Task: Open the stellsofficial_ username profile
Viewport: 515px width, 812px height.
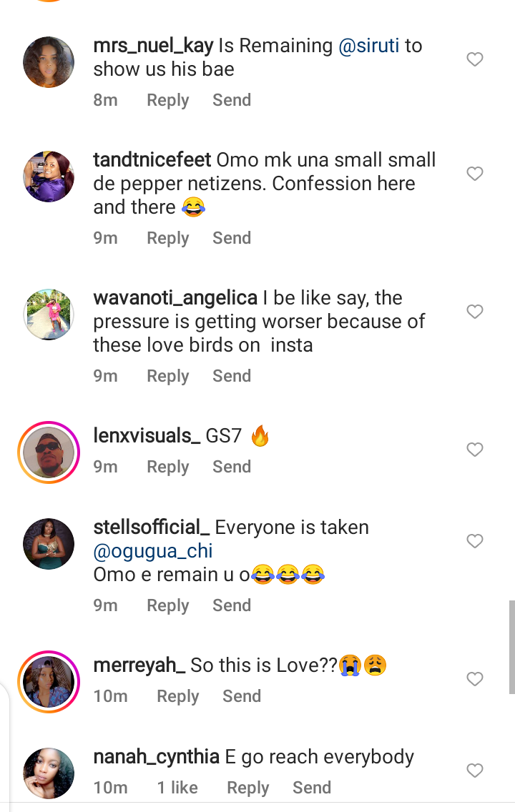Action: point(152,528)
